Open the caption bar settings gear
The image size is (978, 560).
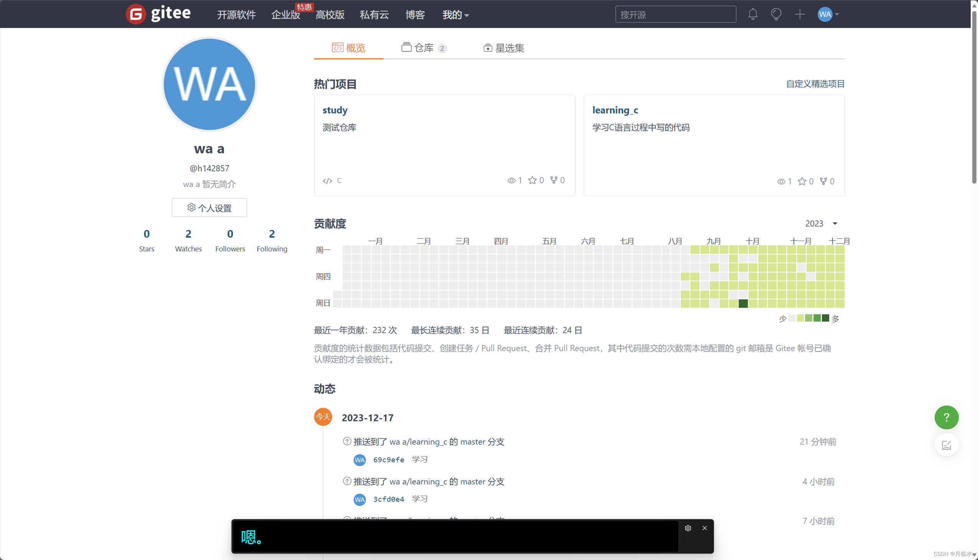click(688, 528)
